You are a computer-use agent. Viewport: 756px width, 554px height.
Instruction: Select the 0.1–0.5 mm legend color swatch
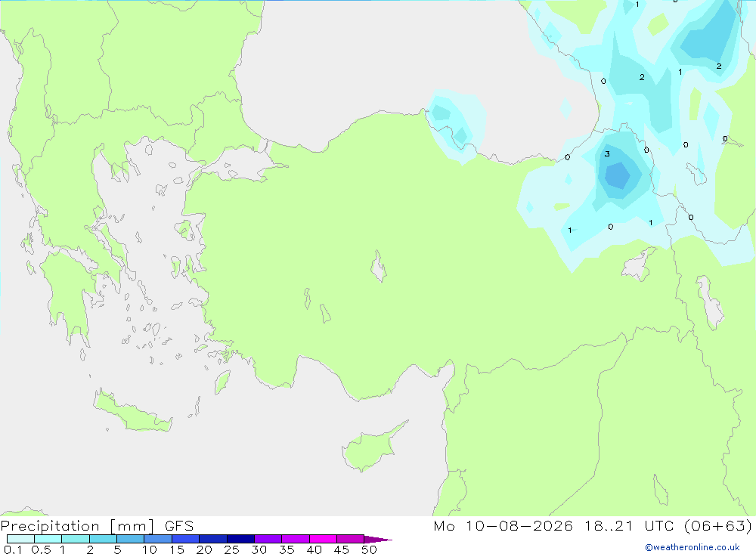coord(20,539)
